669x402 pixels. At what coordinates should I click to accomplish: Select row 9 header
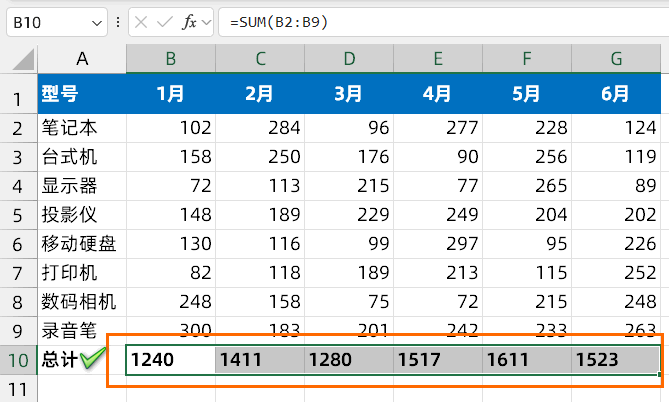18,331
